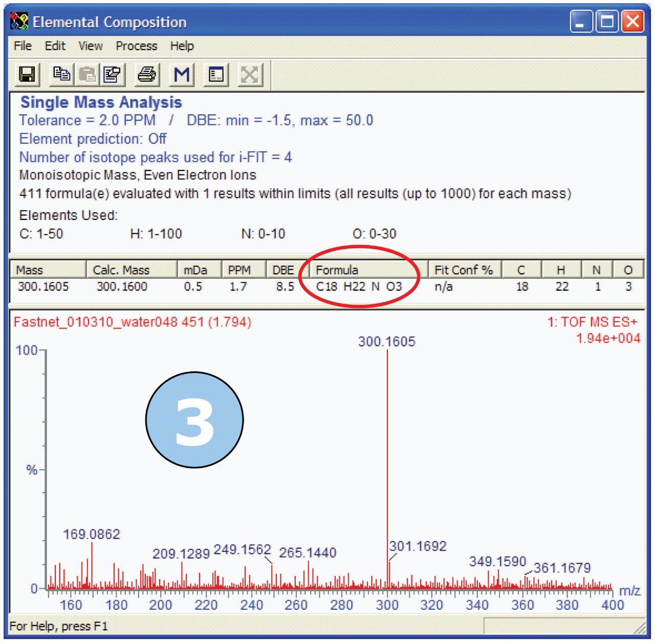Open the Process menu
The height and width of the screenshot is (644, 655).
coord(136,46)
